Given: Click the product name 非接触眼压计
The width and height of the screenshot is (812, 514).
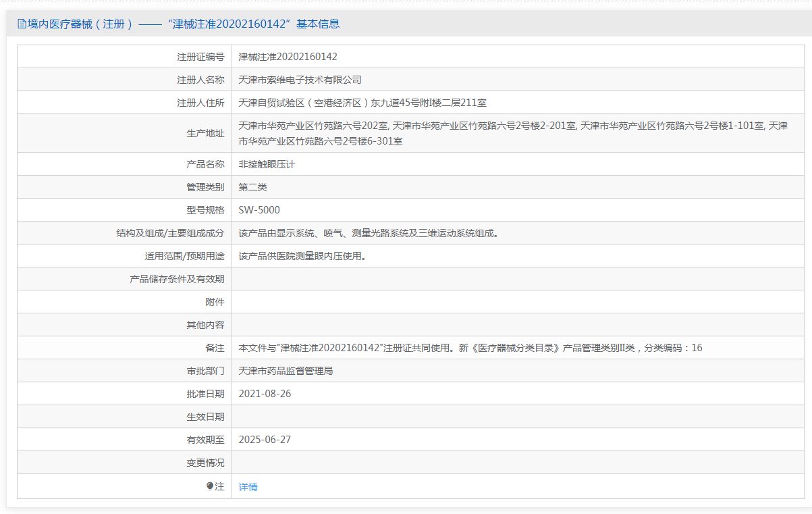Looking at the screenshot, I should pyautogui.click(x=267, y=164).
